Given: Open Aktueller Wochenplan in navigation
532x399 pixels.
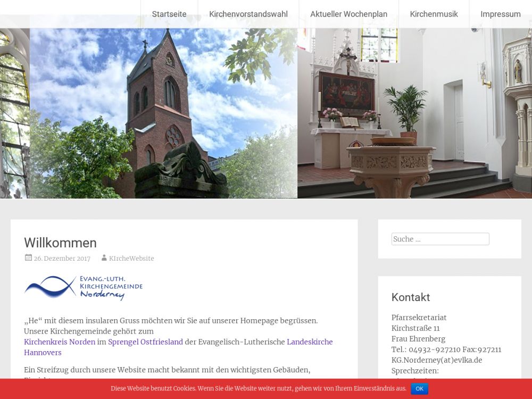Looking at the screenshot, I should (348, 14).
